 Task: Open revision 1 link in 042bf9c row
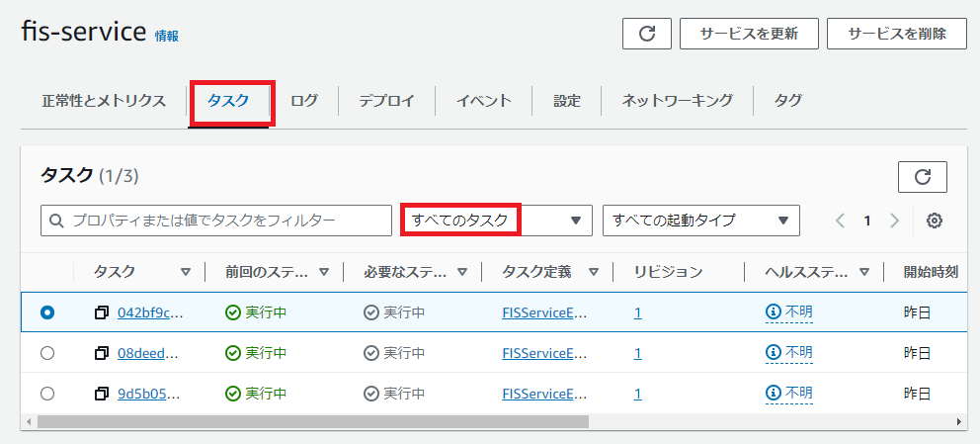tap(637, 312)
